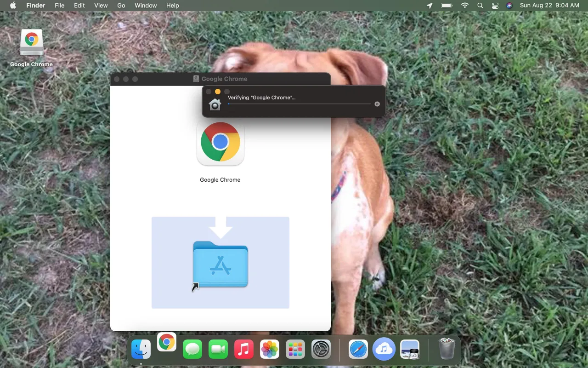Open Safari from the Dock
This screenshot has width=588, height=368.
[x=357, y=349]
